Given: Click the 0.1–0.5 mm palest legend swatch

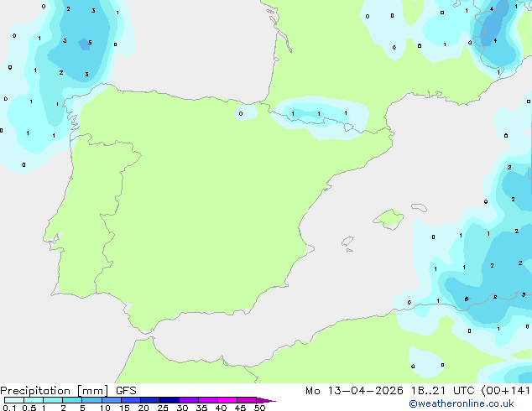Looking at the screenshot, I should click(x=14, y=400).
